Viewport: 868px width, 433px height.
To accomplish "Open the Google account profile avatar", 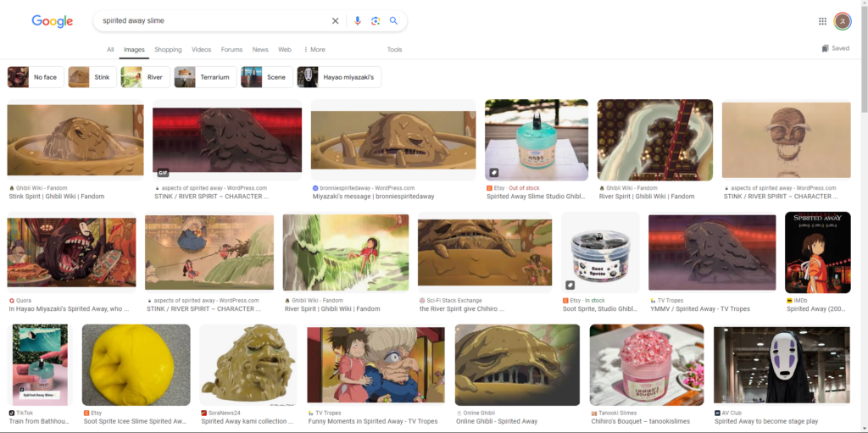I will point(843,21).
